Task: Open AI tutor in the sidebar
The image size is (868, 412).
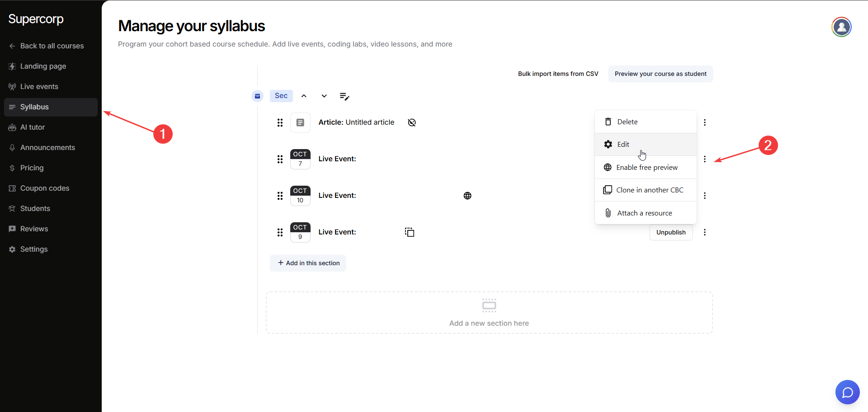Action: click(33, 127)
